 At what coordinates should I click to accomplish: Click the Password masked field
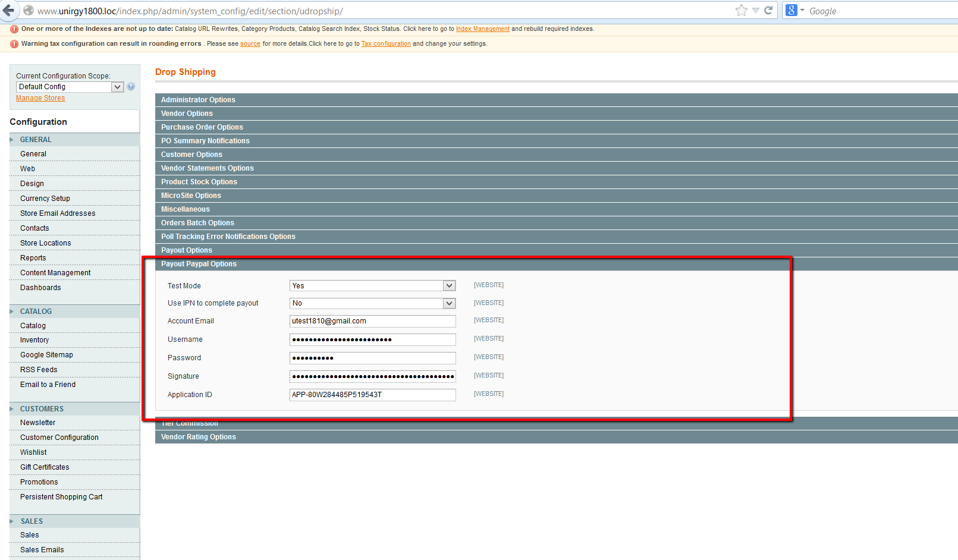point(373,358)
